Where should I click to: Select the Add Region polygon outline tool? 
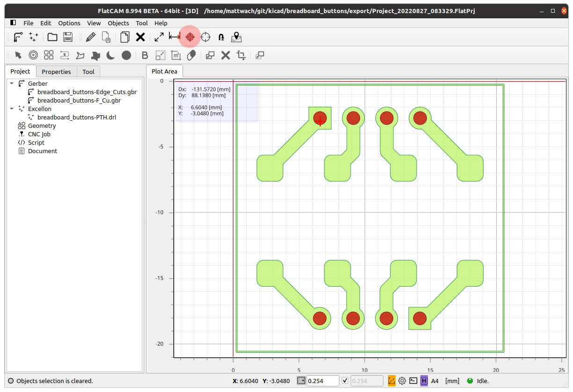80,55
